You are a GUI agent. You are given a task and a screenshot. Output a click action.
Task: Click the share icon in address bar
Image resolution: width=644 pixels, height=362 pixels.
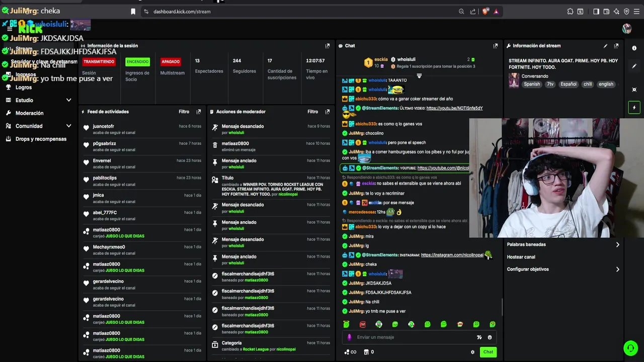coord(473,12)
